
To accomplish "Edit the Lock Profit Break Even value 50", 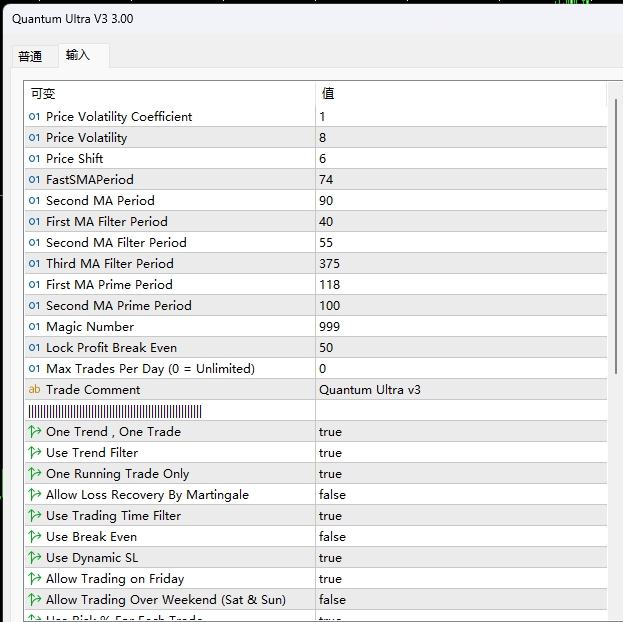I will [x=460, y=348].
